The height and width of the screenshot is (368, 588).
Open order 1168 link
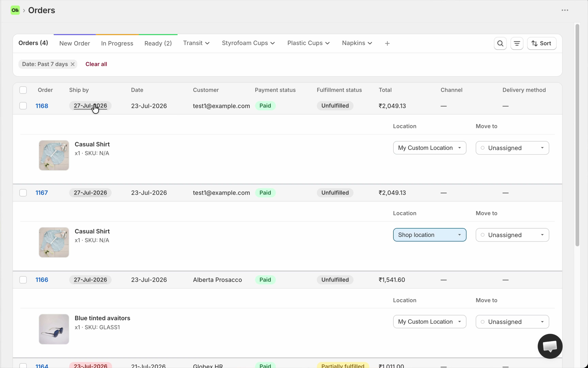click(42, 106)
